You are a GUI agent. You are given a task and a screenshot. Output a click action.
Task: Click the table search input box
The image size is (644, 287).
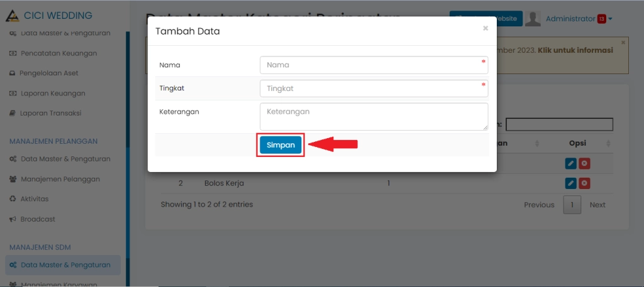(558, 124)
